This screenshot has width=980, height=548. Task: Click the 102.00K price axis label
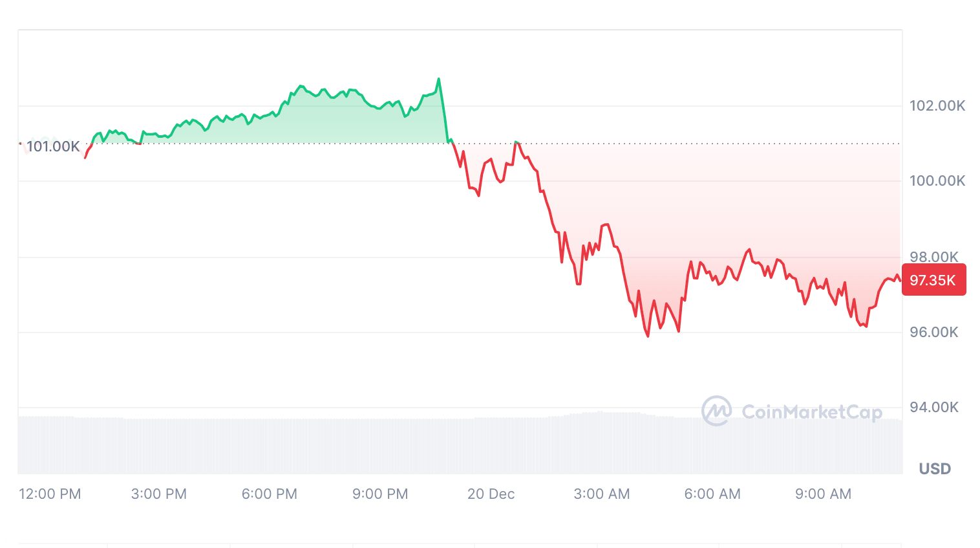coord(937,106)
